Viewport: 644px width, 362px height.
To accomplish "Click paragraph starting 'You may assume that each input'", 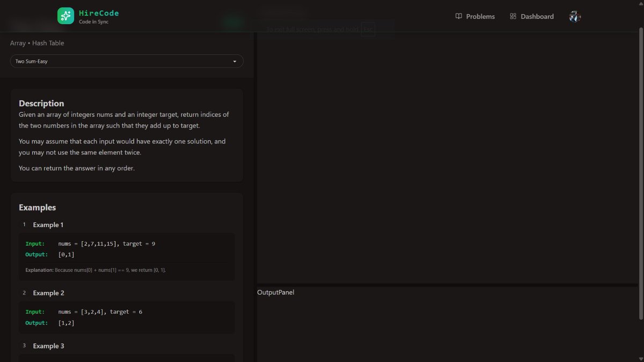I will click(x=122, y=147).
